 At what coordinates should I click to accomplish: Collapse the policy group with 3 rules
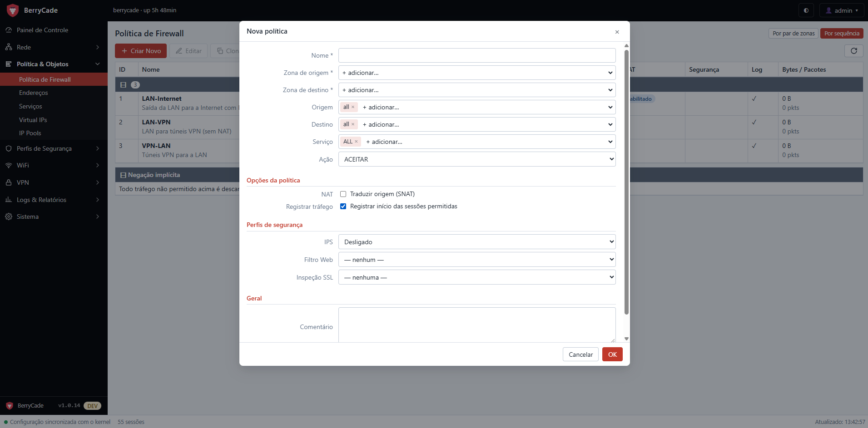(x=123, y=85)
